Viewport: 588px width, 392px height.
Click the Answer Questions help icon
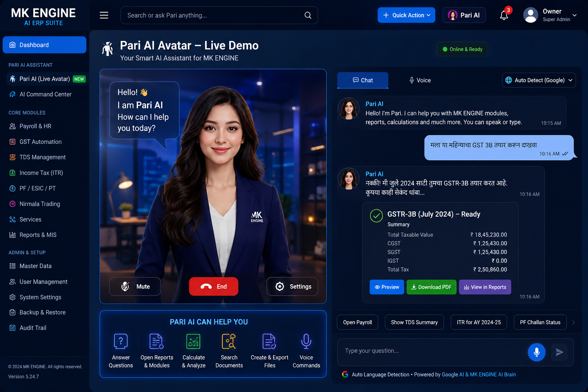pyautogui.click(x=121, y=341)
